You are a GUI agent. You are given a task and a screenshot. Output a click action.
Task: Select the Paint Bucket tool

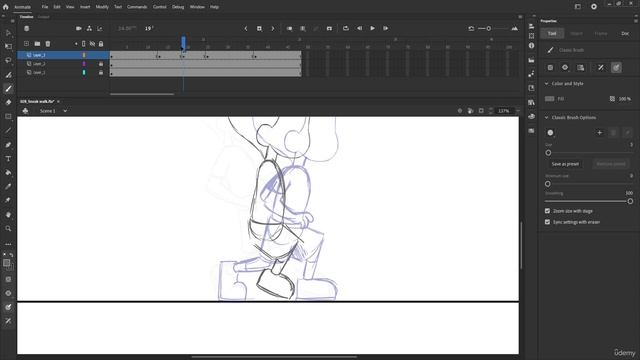point(8,173)
